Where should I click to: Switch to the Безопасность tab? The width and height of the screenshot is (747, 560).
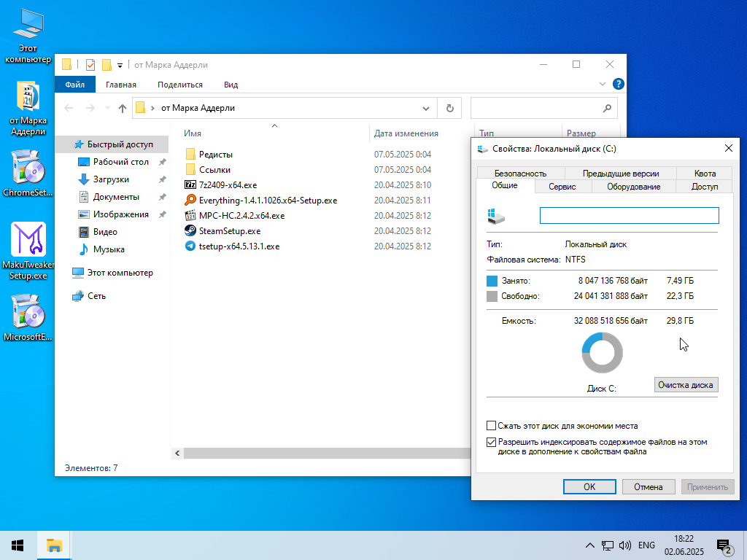(520, 174)
